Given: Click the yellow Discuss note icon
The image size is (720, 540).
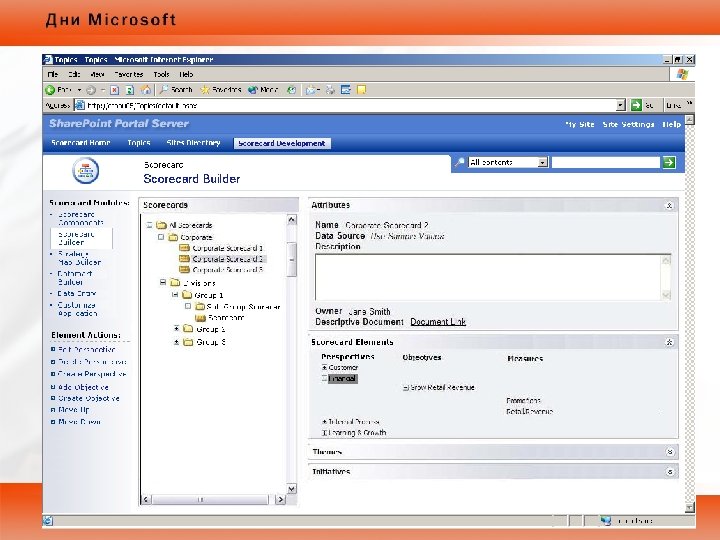Looking at the screenshot, I should pos(361,90).
